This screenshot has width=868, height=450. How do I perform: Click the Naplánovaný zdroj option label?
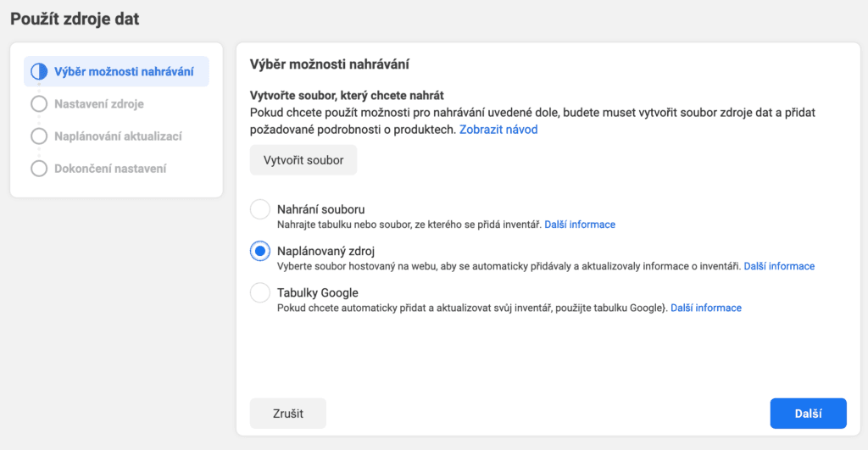pos(325,252)
